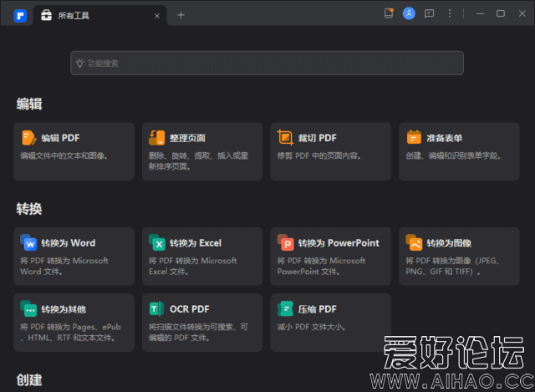
Task: Open the 整理页面 tool title
Action: pyautogui.click(x=187, y=138)
